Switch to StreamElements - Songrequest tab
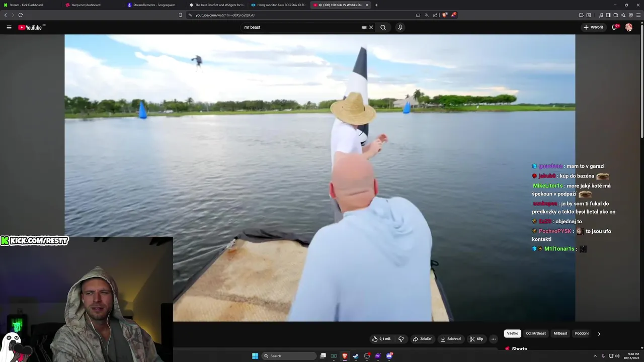Viewport: 644px width, 362px height. click(x=154, y=5)
